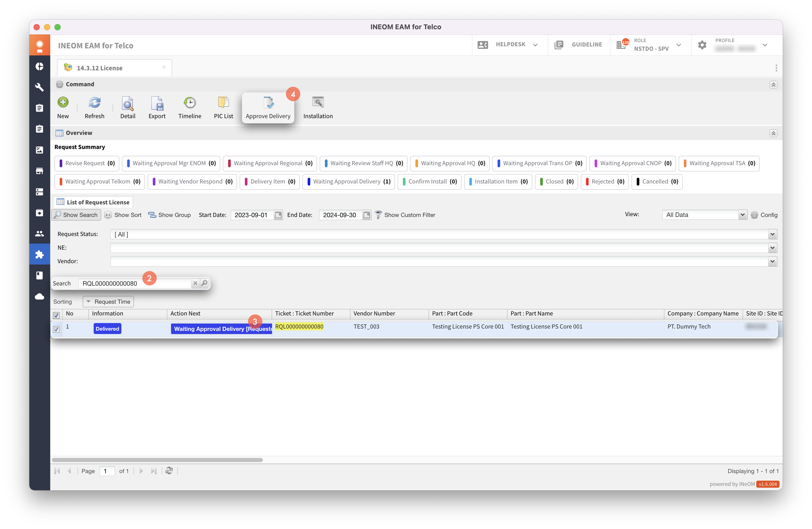
Task: Open the three-dot tab options menu
Action: pos(776,68)
